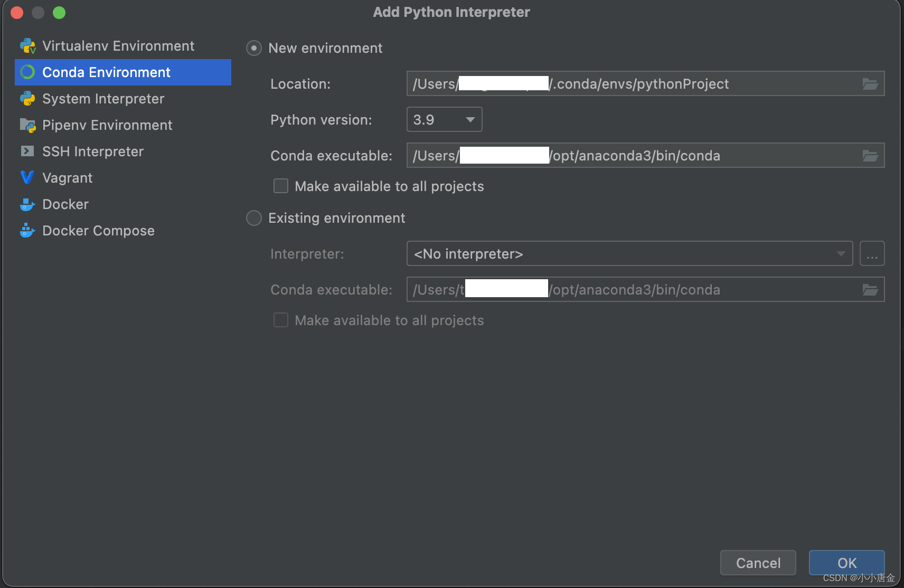Click the Vagrant V icon
Screen dimensions: 904x588
pyautogui.click(x=27, y=178)
